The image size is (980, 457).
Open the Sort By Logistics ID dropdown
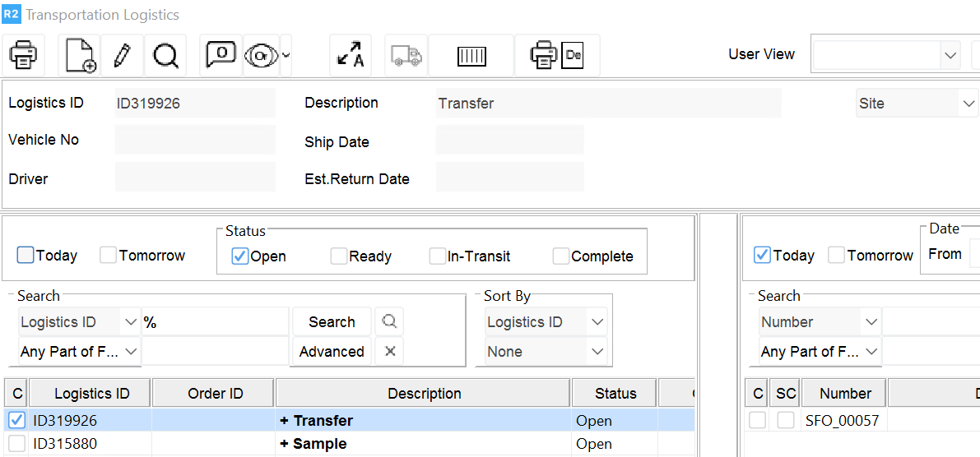click(x=597, y=322)
